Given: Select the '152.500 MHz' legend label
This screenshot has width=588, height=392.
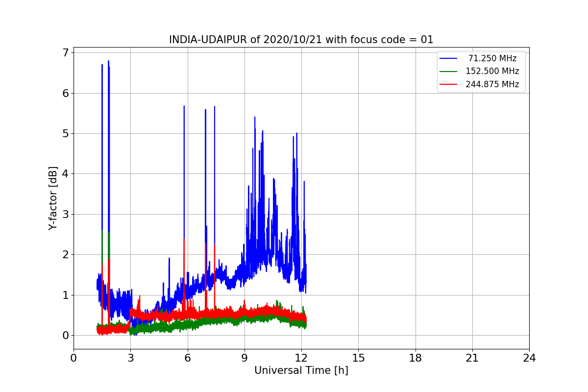Looking at the screenshot, I should click(x=492, y=71).
